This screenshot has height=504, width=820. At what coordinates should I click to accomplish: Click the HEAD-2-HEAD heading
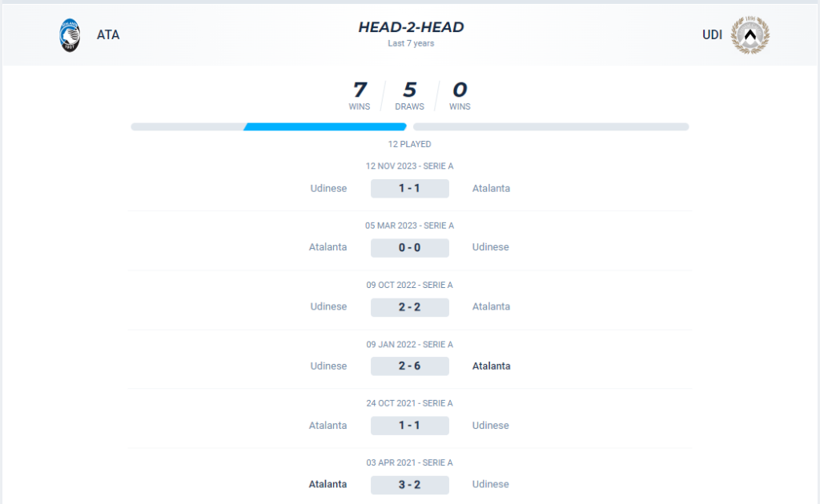point(411,27)
